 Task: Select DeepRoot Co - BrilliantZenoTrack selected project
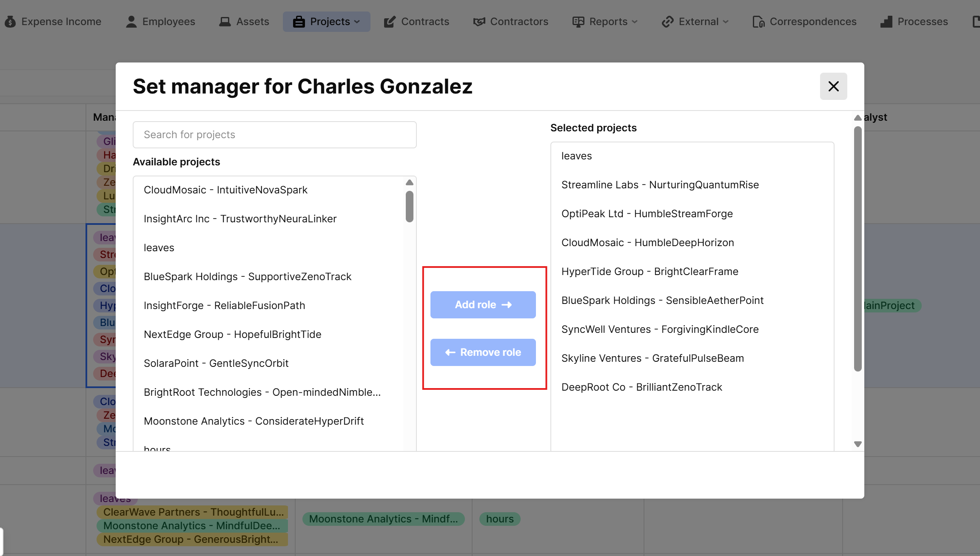point(641,387)
